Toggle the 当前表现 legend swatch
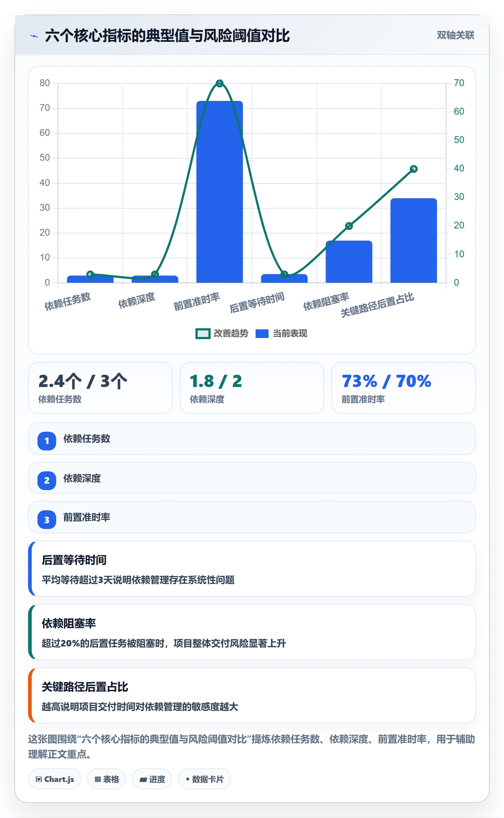 (x=262, y=334)
